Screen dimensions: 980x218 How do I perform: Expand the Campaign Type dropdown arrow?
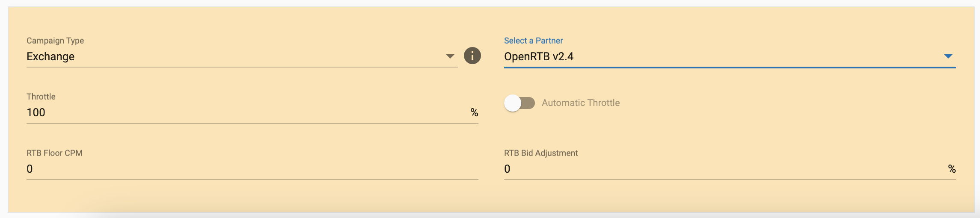450,56
